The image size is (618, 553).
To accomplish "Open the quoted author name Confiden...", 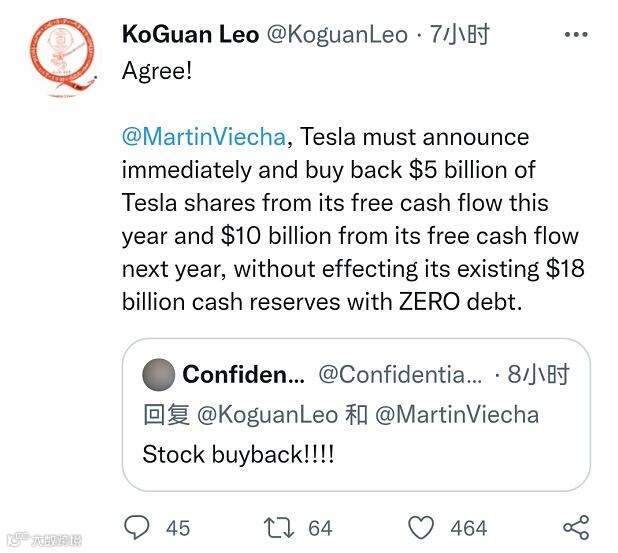I will [x=243, y=375].
